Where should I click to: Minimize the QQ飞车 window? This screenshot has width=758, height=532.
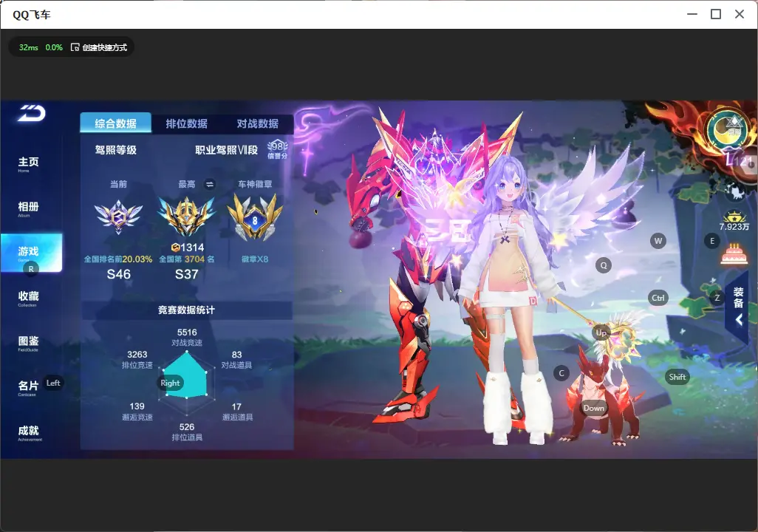(x=692, y=15)
